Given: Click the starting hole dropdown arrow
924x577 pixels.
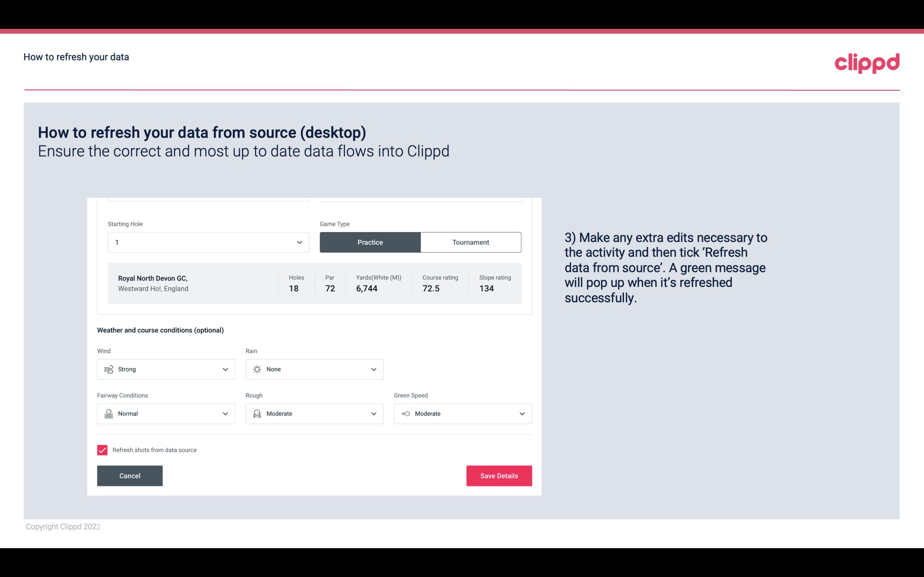Looking at the screenshot, I should click(299, 242).
